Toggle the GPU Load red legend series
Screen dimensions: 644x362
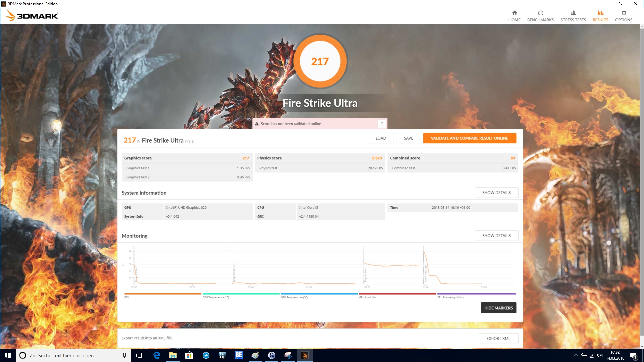397,294
